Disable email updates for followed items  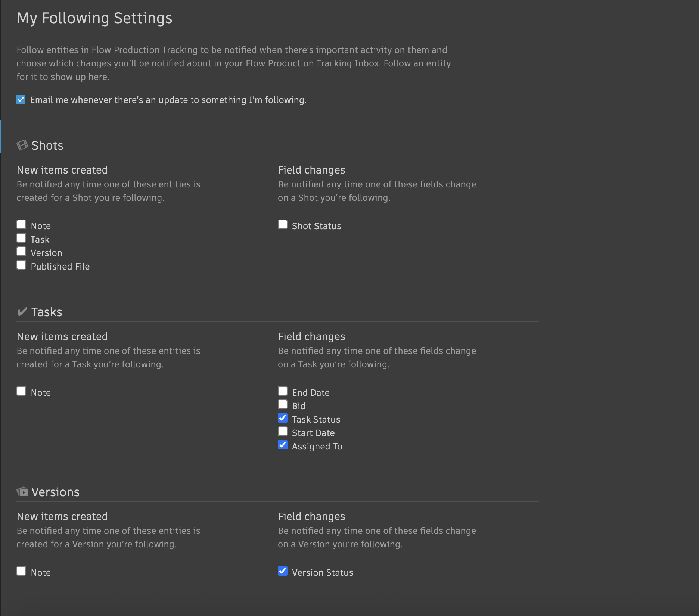(x=21, y=100)
